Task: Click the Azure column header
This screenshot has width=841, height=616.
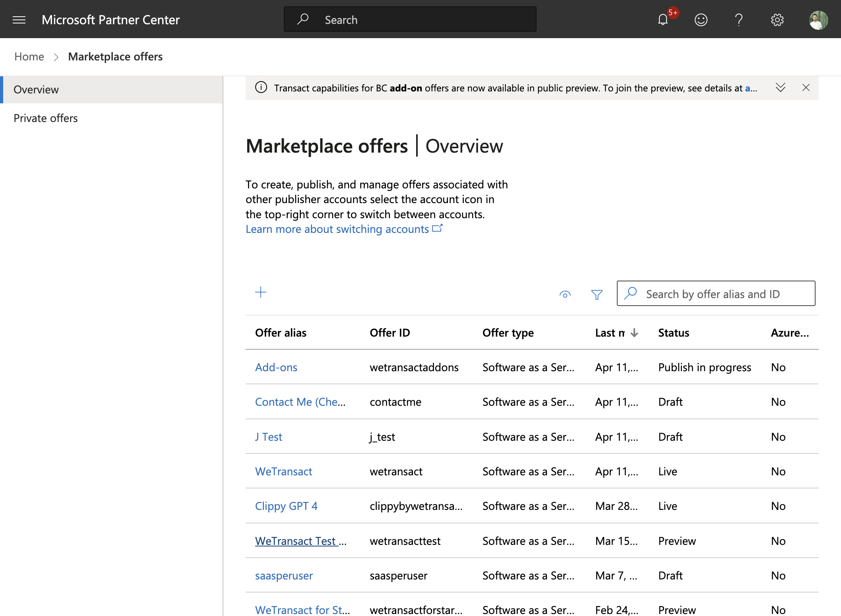Action: coord(790,333)
